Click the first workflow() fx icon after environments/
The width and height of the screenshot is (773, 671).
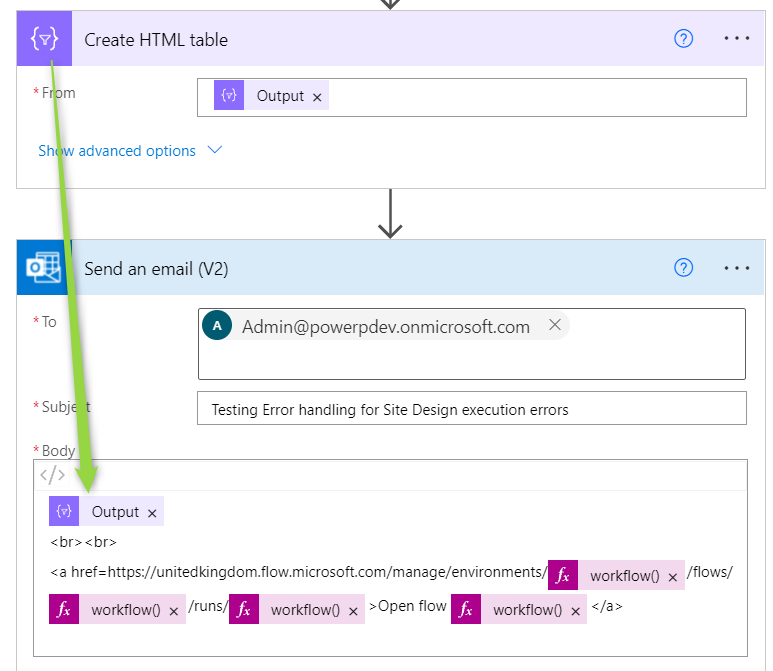[563, 576]
